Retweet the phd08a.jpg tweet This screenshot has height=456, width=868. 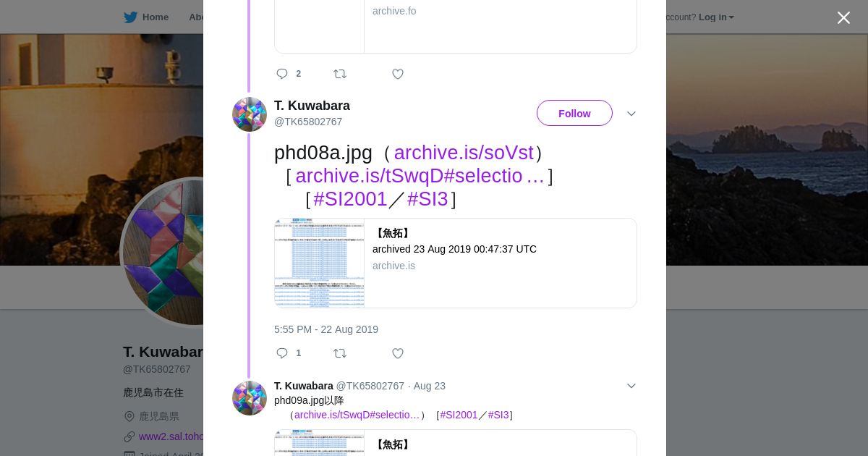coord(340,353)
